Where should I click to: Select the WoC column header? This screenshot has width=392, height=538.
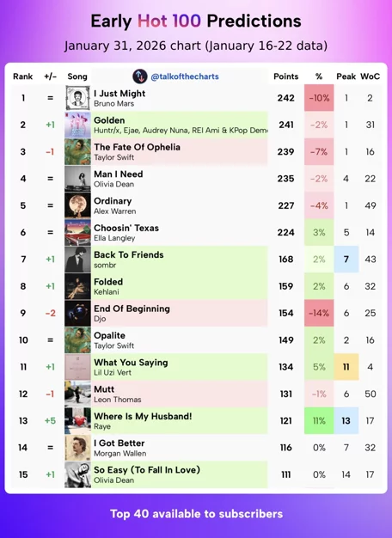coord(370,76)
